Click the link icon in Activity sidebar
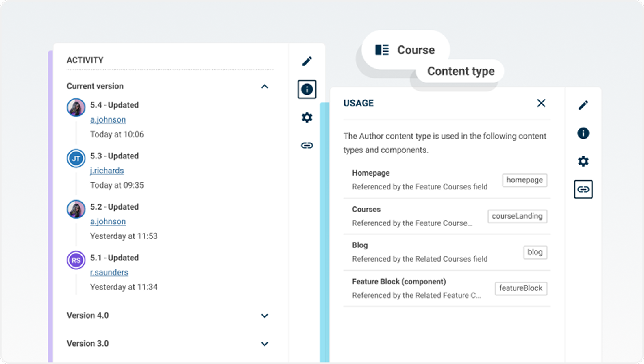The height and width of the screenshot is (364, 644). tap(307, 145)
